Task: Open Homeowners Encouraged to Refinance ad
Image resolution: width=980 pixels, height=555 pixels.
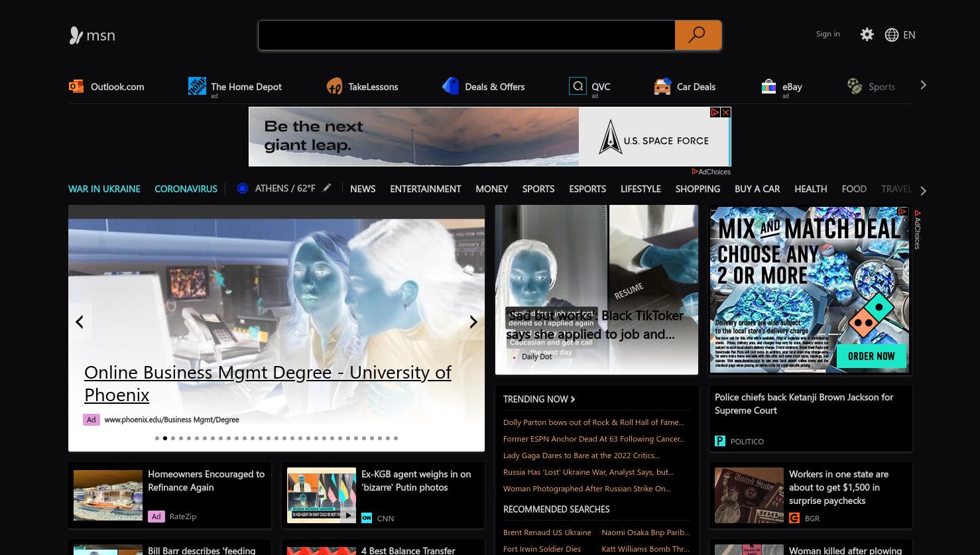Action: (206, 481)
